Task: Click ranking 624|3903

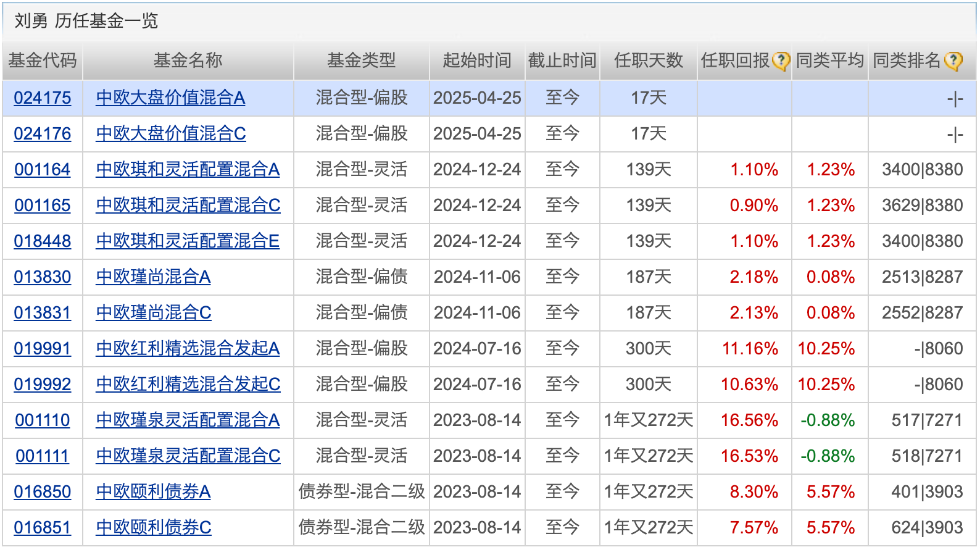Action: pyautogui.click(x=927, y=527)
